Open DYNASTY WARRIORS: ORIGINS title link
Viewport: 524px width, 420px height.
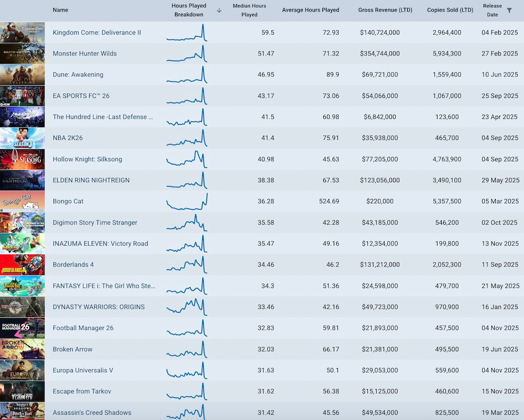pyautogui.click(x=99, y=307)
